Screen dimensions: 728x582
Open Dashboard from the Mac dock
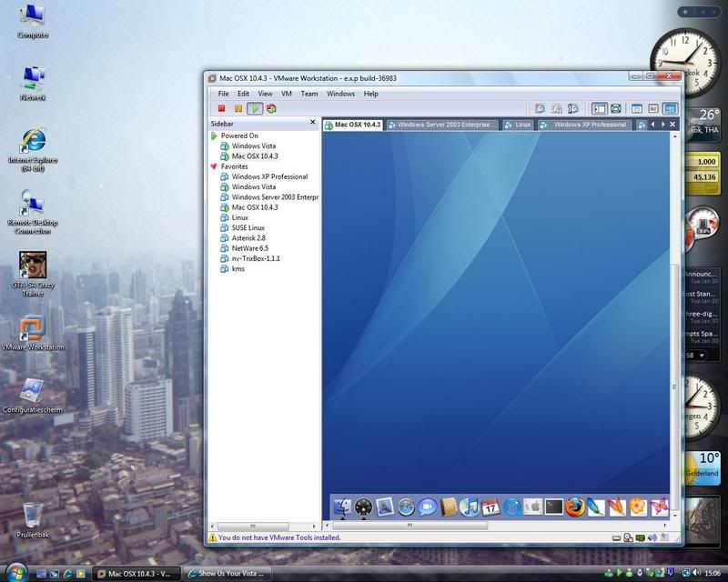(x=363, y=507)
